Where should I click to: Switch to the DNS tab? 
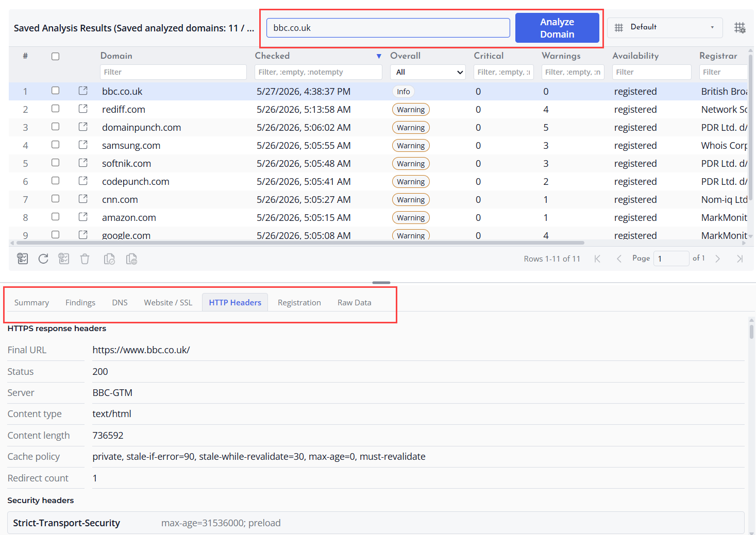pyautogui.click(x=120, y=302)
